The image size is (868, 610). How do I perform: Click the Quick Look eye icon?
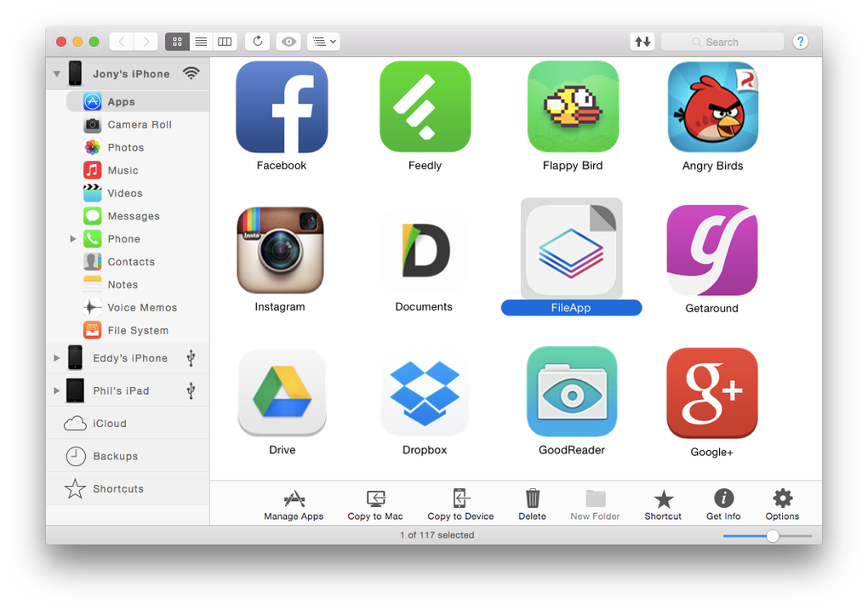[288, 41]
